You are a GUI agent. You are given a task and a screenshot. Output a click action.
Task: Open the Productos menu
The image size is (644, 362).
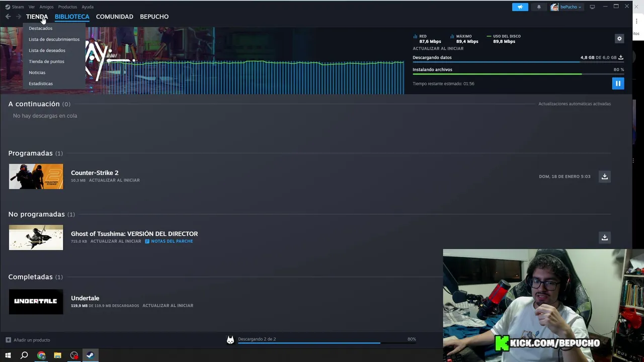(67, 7)
